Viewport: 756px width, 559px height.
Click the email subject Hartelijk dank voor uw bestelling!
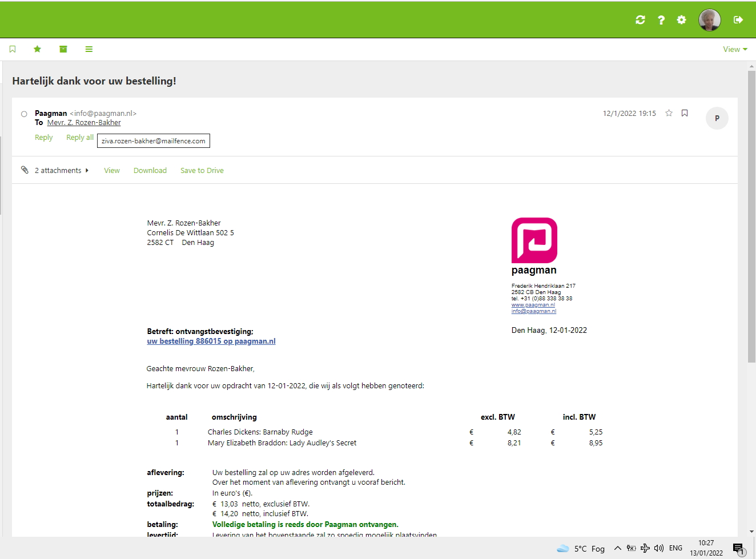tap(94, 81)
